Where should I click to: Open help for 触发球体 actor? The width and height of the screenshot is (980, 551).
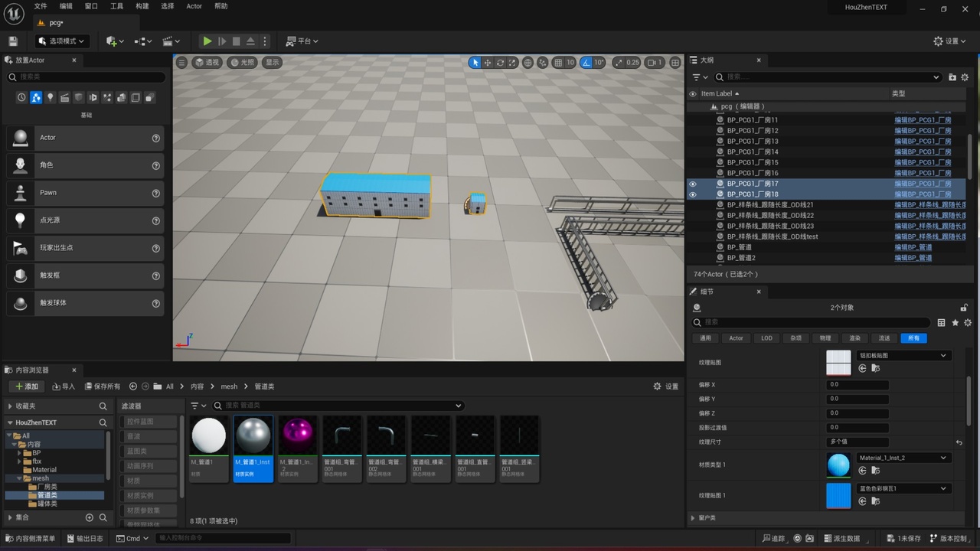pos(155,303)
